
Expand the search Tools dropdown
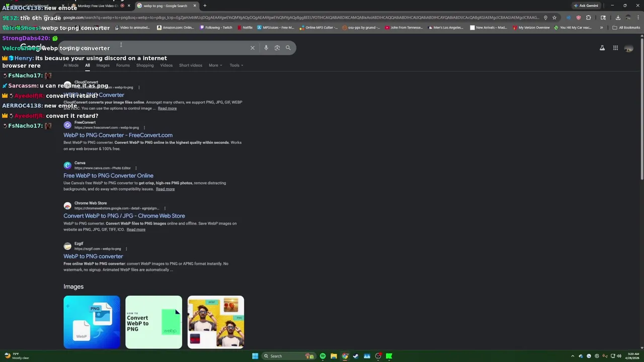pos(236,65)
